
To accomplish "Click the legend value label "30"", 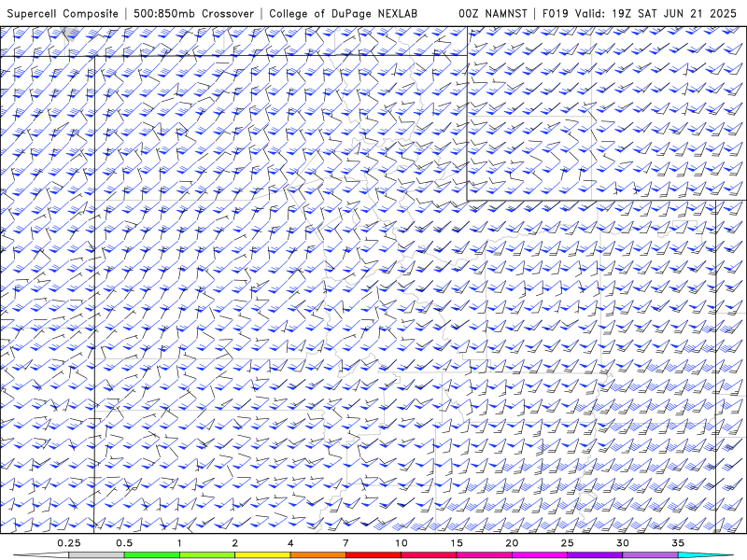I will pyautogui.click(x=622, y=543).
